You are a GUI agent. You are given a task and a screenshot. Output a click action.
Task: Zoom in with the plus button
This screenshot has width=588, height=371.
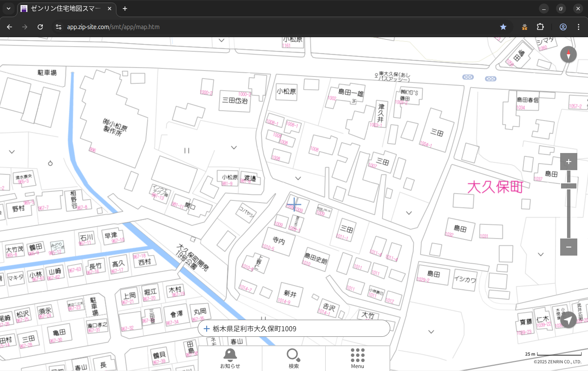(x=568, y=162)
